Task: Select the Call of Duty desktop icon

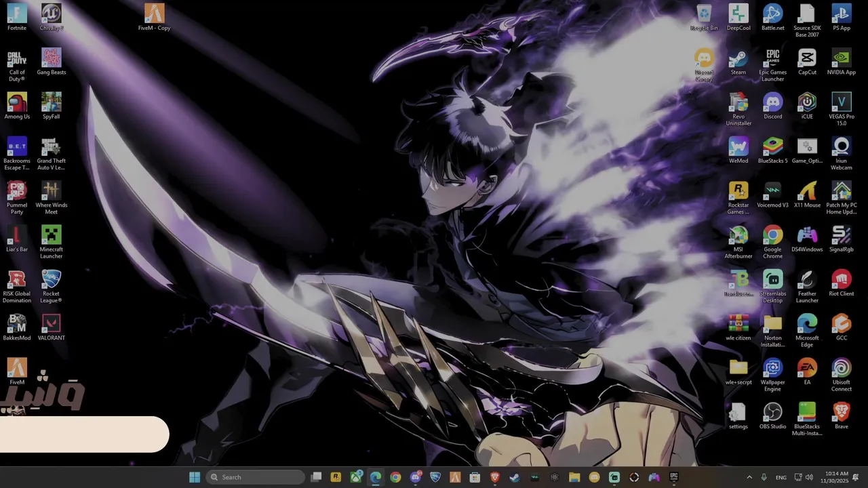Action: tap(17, 65)
